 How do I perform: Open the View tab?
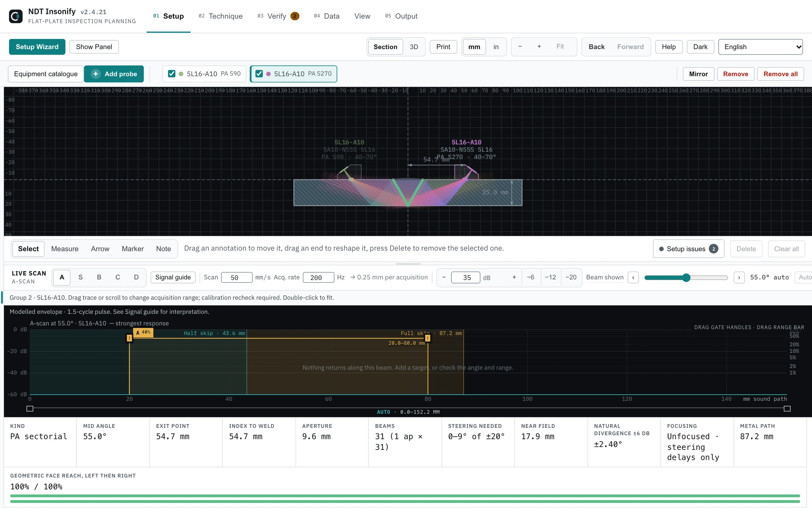[x=362, y=16]
